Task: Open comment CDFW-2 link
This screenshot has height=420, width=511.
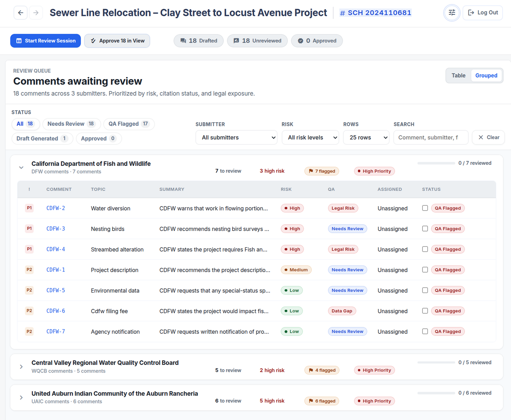Action: point(56,208)
